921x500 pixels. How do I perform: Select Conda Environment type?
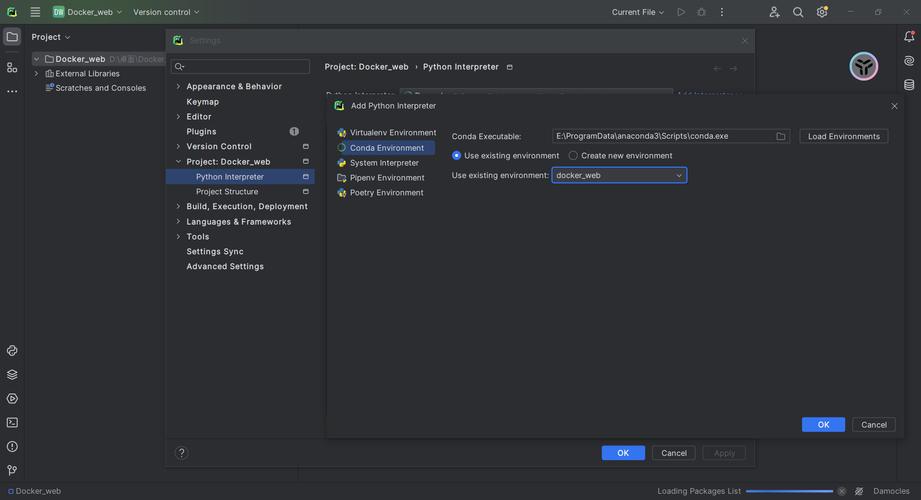[384, 148]
